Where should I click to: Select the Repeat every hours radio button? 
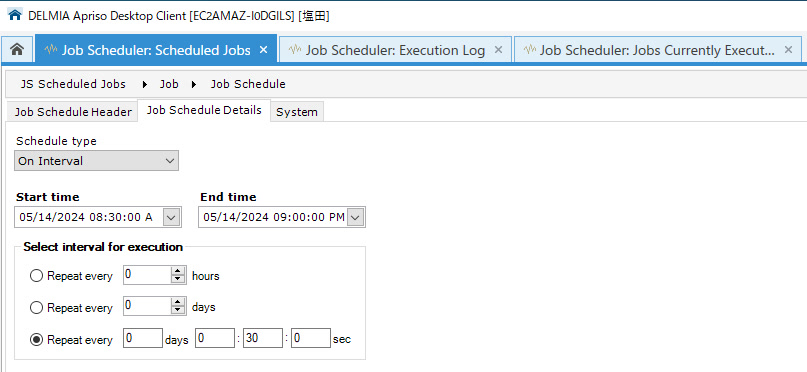tap(36, 276)
